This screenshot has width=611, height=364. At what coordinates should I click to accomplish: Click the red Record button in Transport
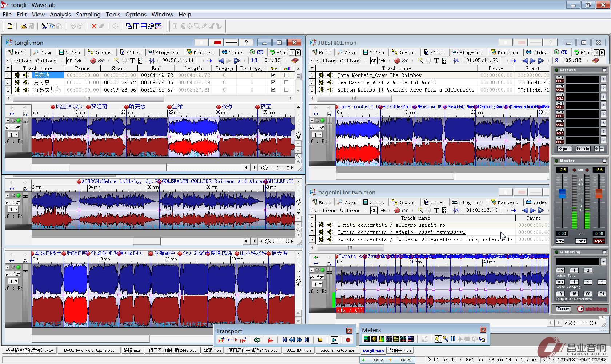coord(348,340)
